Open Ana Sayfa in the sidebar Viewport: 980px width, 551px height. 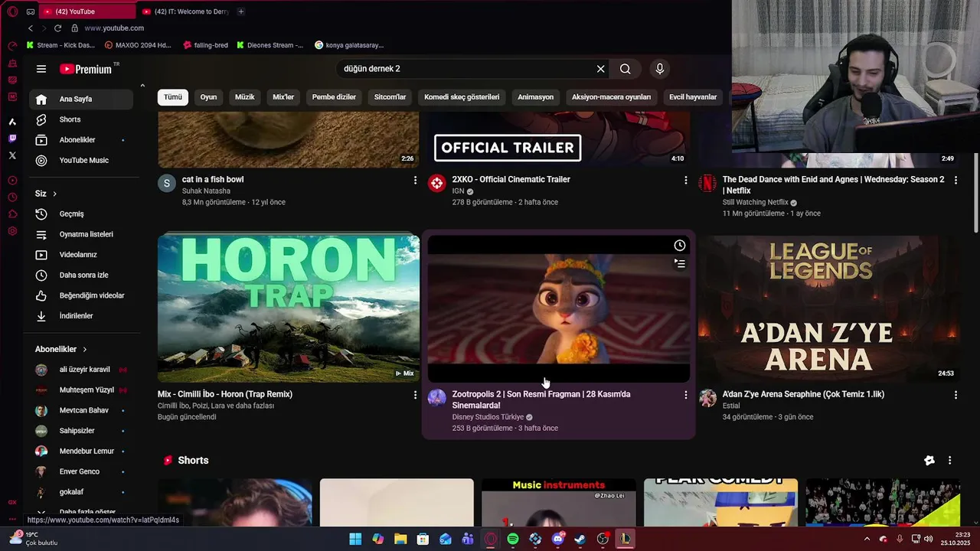click(x=81, y=99)
